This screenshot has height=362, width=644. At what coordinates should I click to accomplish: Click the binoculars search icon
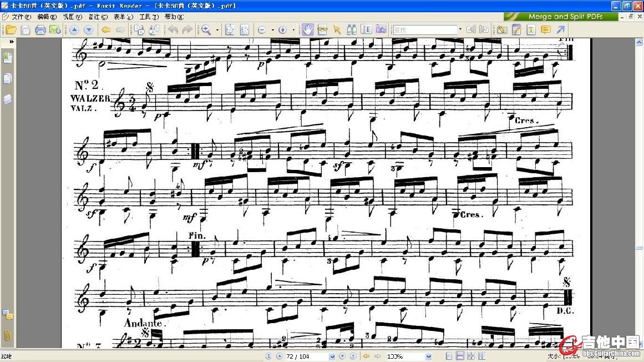(x=352, y=29)
